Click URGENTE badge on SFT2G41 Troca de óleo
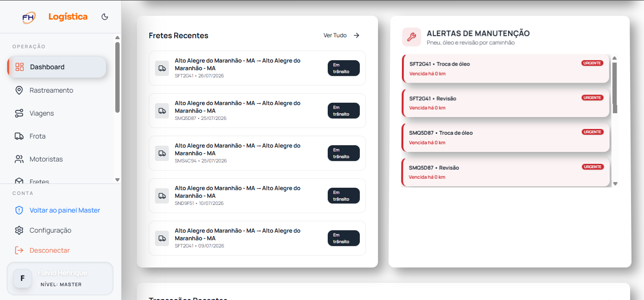 pos(592,63)
